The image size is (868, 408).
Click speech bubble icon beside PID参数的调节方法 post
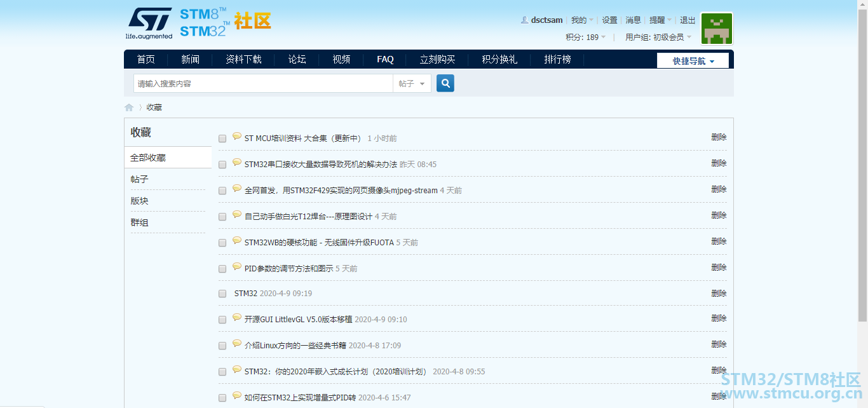tap(237, 266)
